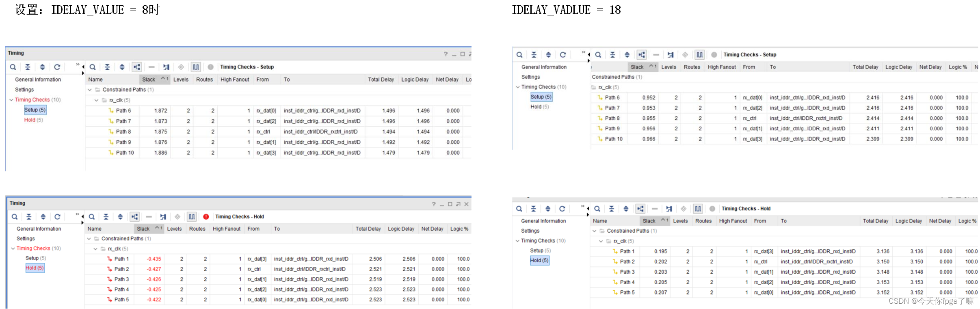
Task: Click '>>' toolbar overflow arrows in top-left Timing panel
Action: click(78, 65)
